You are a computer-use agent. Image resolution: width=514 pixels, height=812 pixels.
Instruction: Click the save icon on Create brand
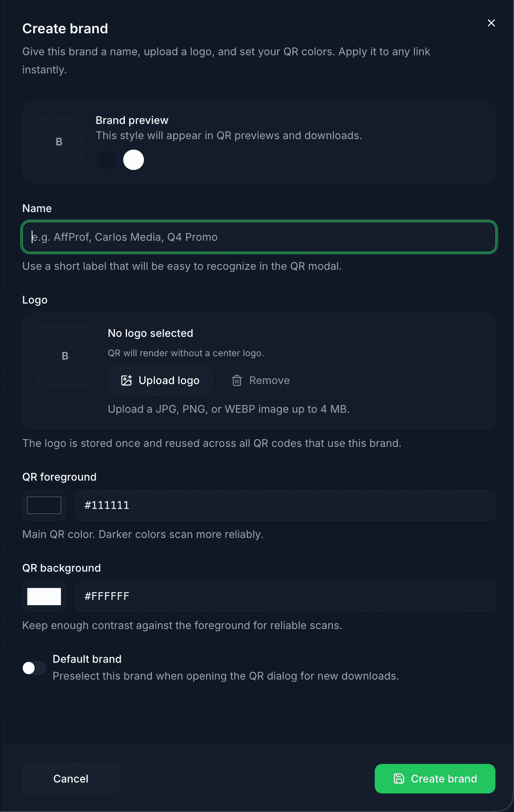(x=399, y=779)
